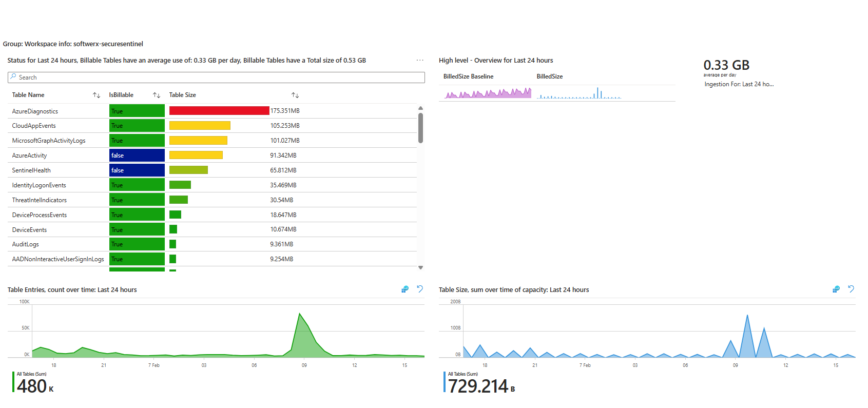Open Table Entries chart in metrics explorer
Screen dimensions: 868x408
pyautogui.click(x=405, y=289)
